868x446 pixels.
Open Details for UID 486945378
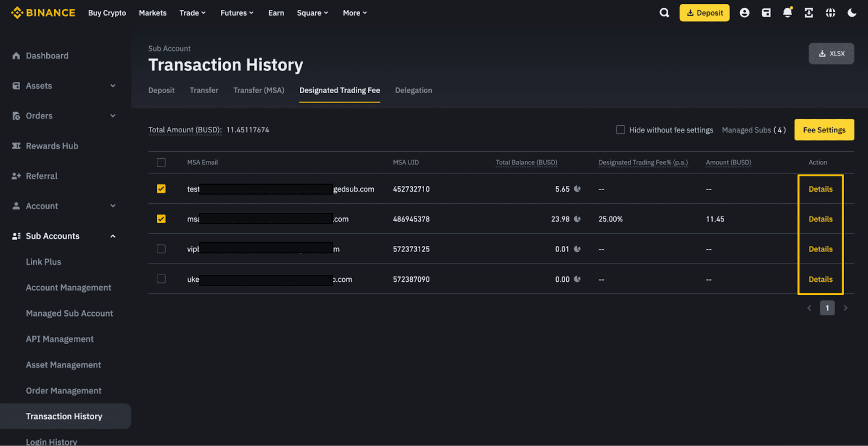point(820,219)
